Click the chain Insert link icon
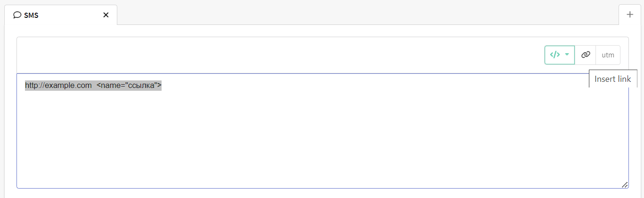The width and height of the screenshot is (644, 198). click(586, 55)
